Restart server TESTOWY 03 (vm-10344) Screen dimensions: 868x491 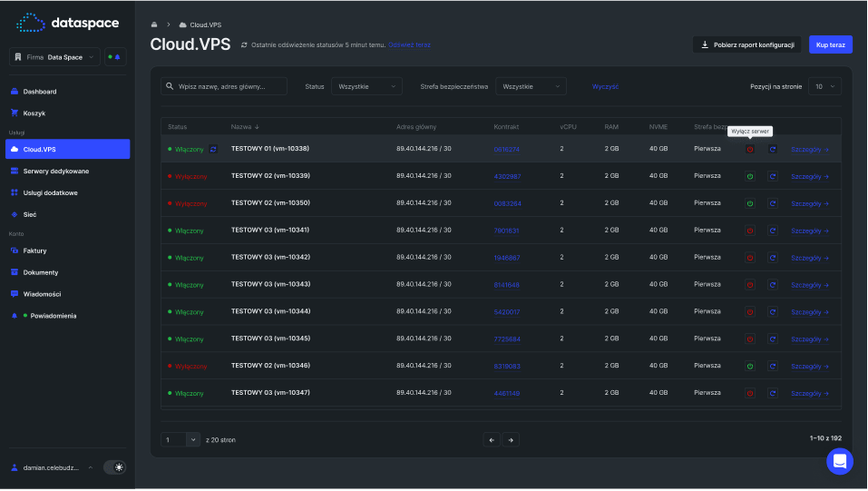[x=773, y=312]
